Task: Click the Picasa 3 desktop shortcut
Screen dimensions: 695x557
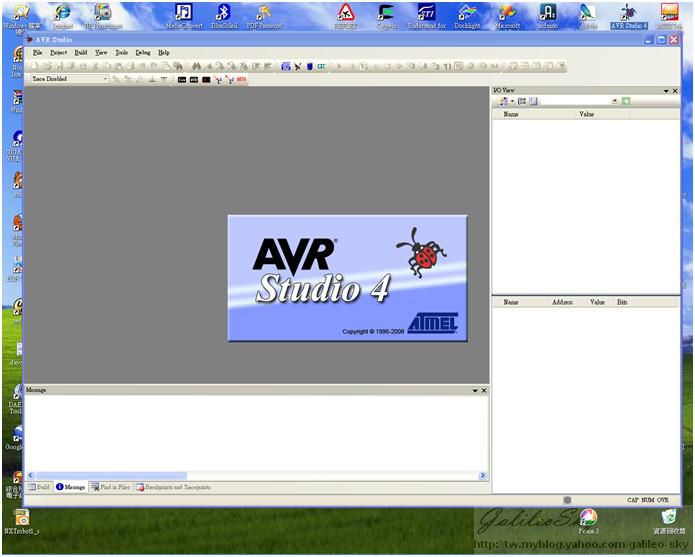Action: 589,522
